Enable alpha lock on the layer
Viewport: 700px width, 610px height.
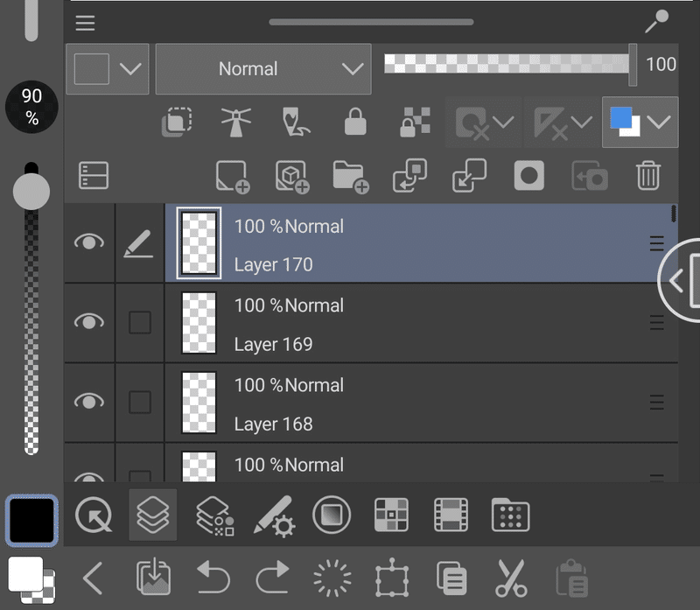pyautogui.click(x=413, y=123)
